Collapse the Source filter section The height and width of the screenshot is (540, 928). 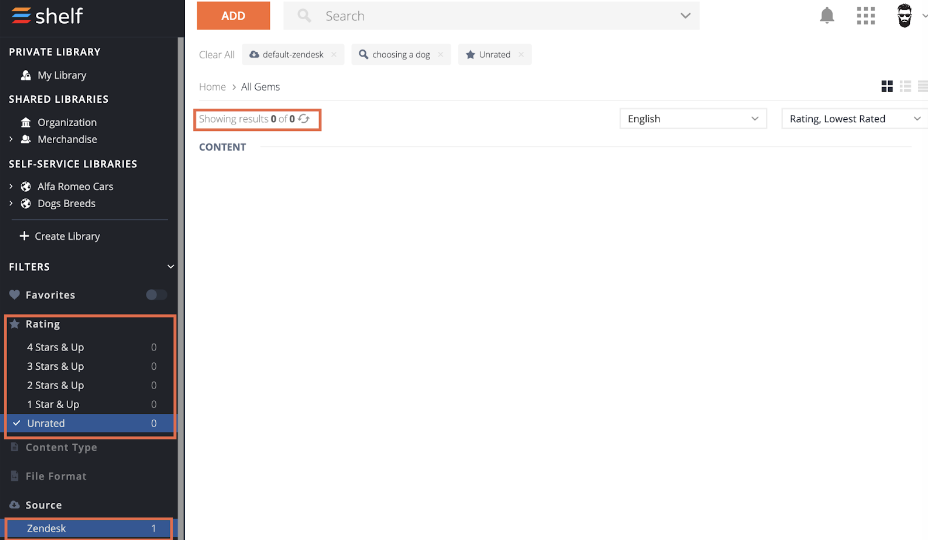coord(43,504)
